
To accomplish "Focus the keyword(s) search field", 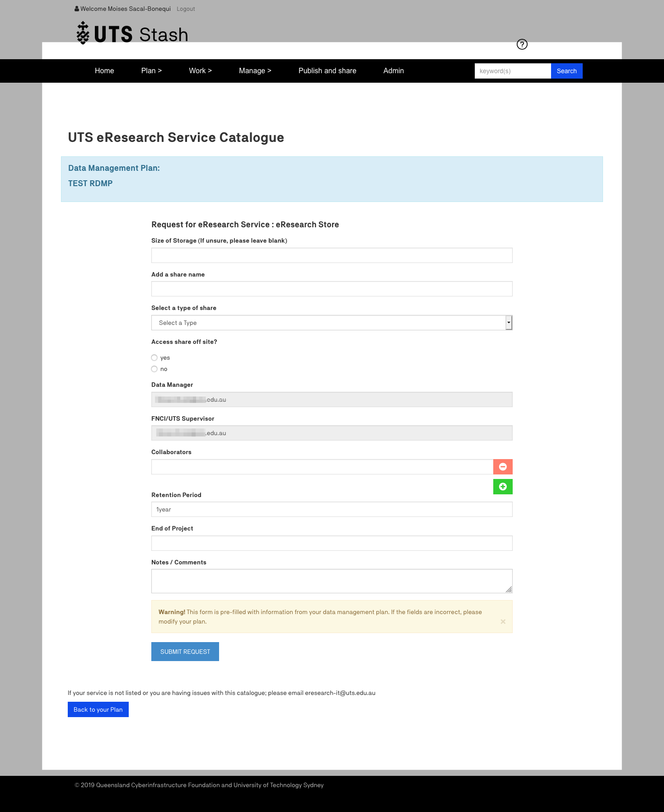I will coord(513,71).
